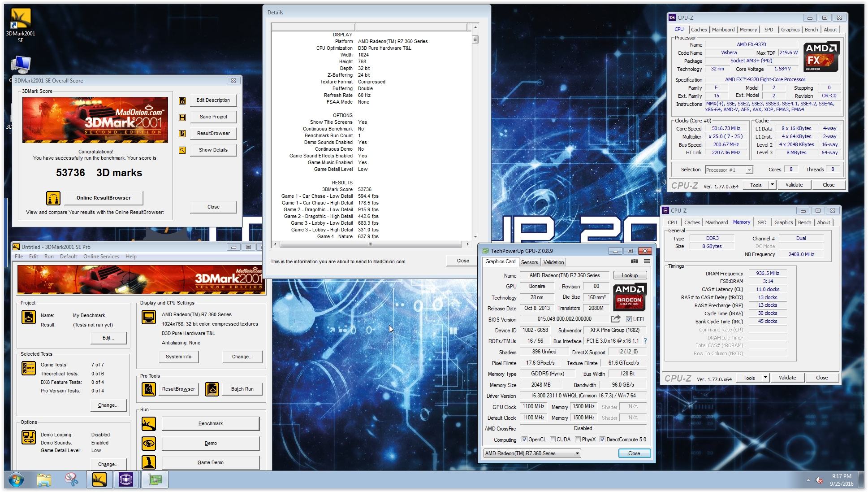Show hidden tray icons arrow
Screen dimensions: 868x492
[x=808, y=480]
